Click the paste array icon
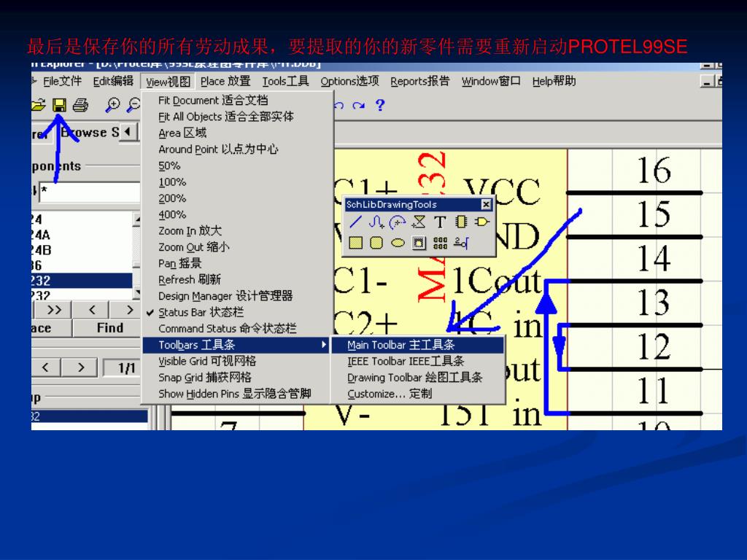The height and width of the screenshot is (560, 747). click(440, 243)
